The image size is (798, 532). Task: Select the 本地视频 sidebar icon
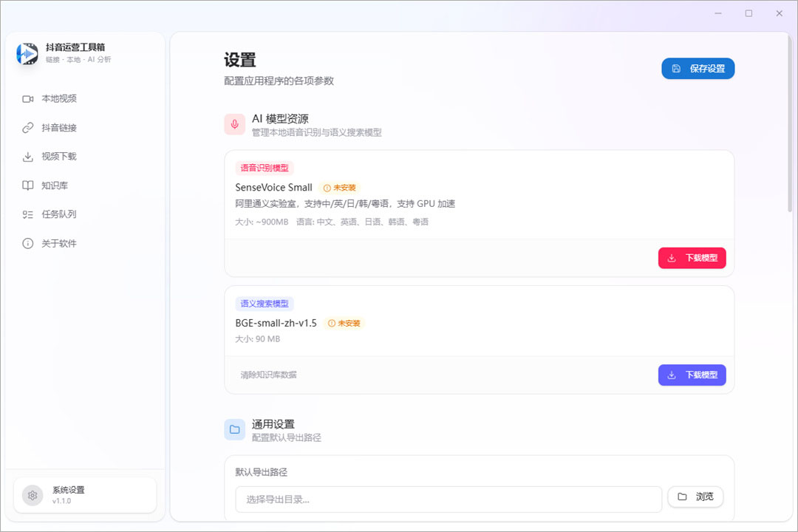pos(27,98)
